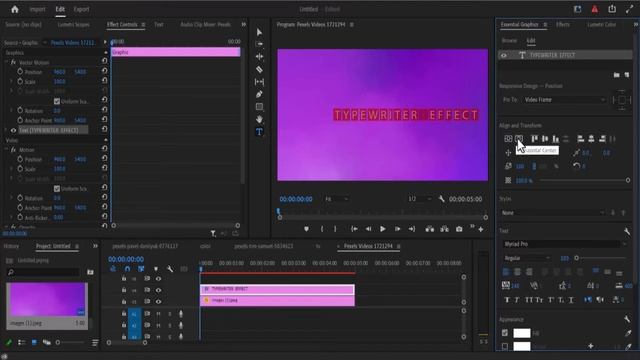Switch to the Import workspace tab
This screenshot has width=640, height=360.
point(37,9)
